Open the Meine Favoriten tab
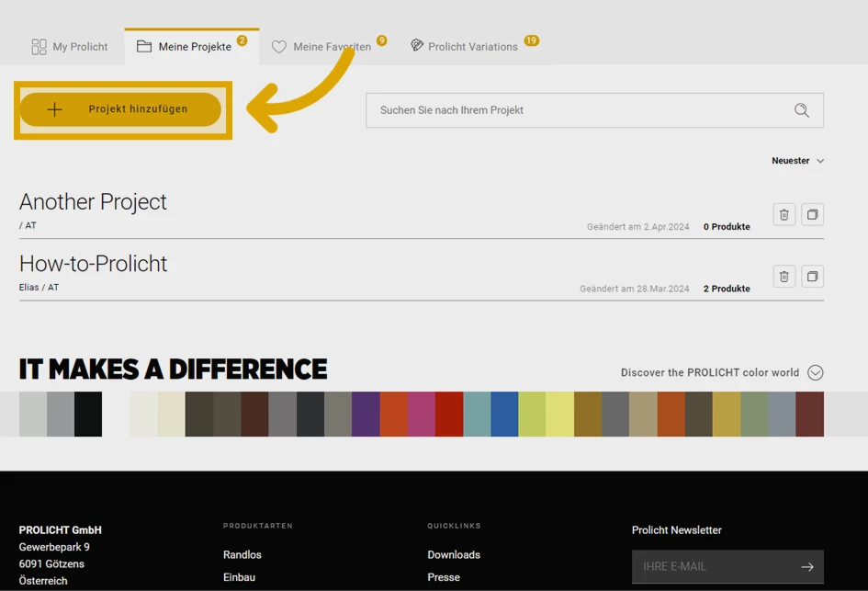 (x=321, y=47)
